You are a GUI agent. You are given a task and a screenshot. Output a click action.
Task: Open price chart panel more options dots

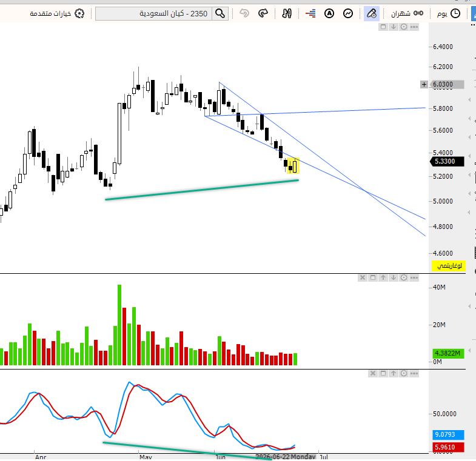pos(414,27)
